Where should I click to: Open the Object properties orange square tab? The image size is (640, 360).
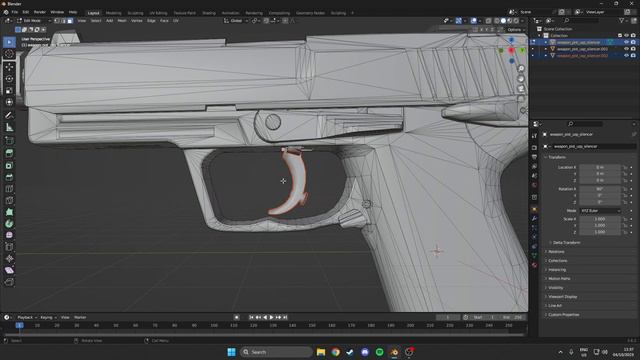534,209
